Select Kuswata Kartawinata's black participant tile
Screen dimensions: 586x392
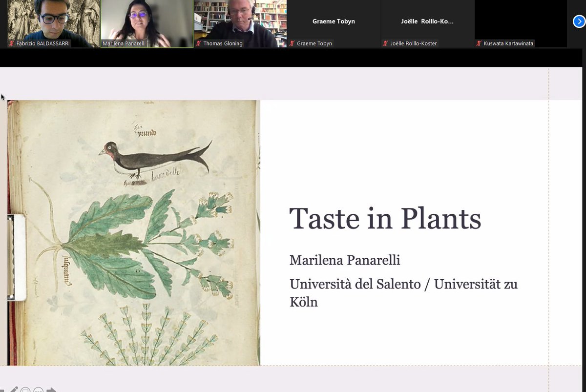[521, 23]
